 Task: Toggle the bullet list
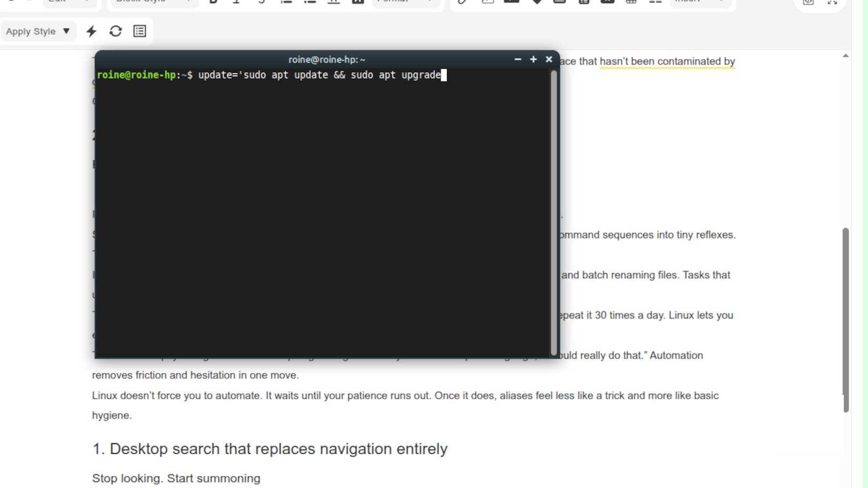pyautogui.click(x=310, y=1)
